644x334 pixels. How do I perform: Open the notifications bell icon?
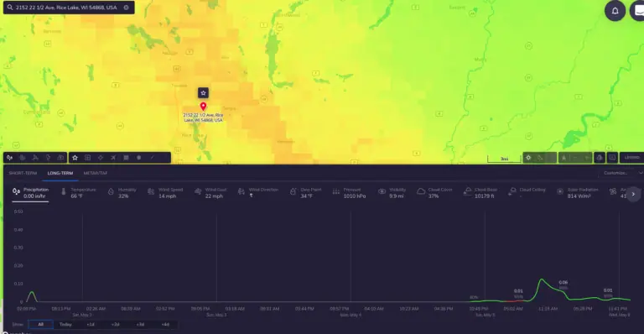615,11
